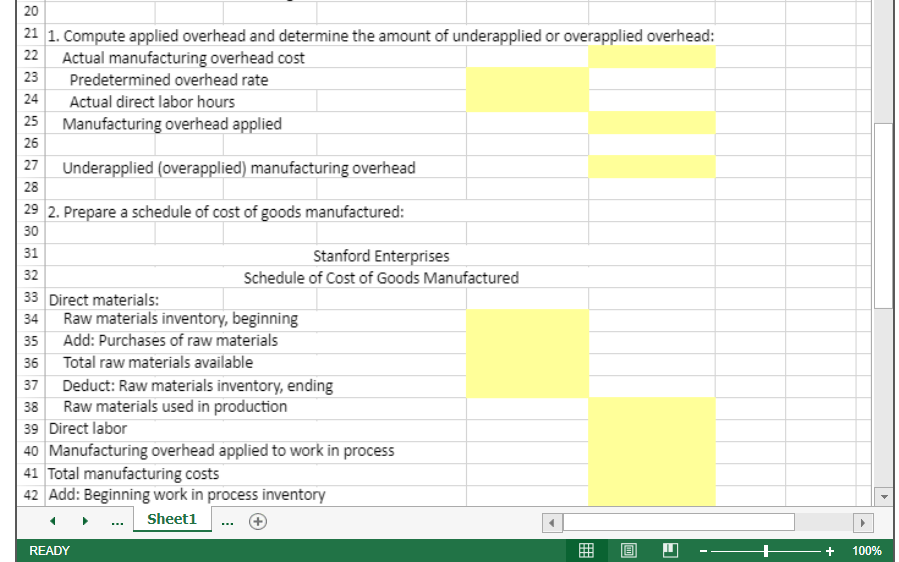Show more sheets right of Sheet1
The image size is (899, 562).
tap(227, 522)
